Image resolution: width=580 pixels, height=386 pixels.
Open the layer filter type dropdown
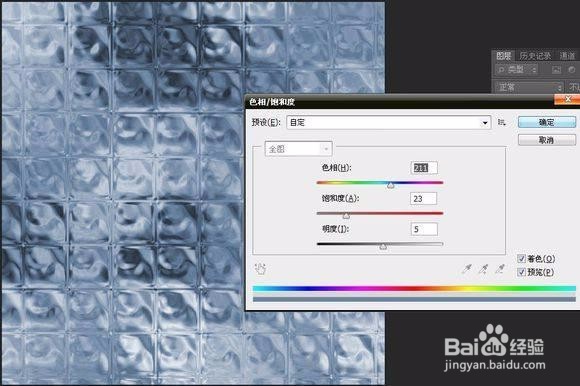click(516, 70)
